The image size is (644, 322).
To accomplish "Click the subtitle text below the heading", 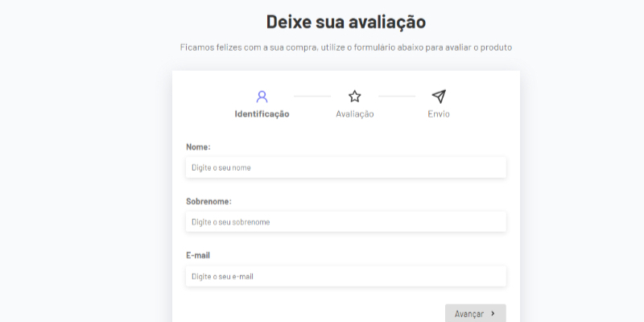I will tap(345, 47).
